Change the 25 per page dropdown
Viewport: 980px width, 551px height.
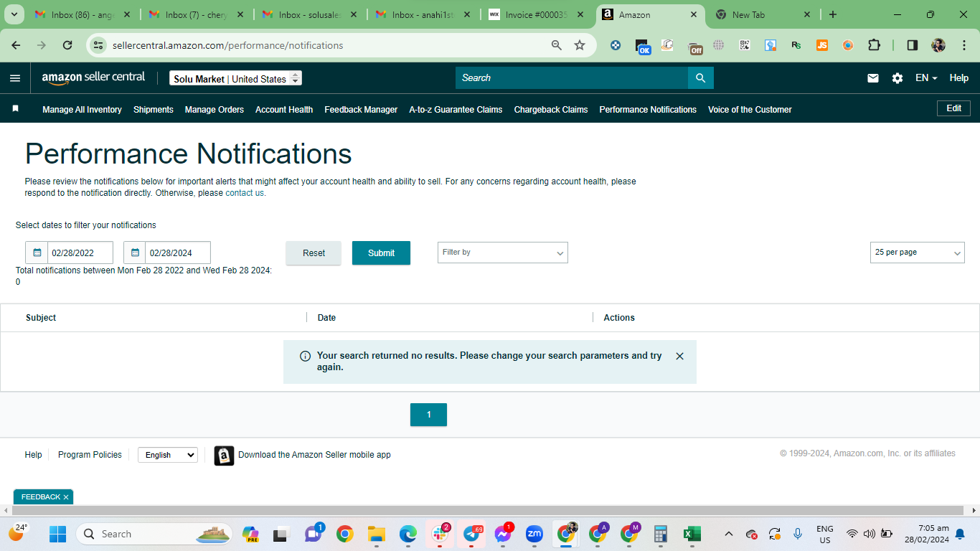(x=918, y=253)
